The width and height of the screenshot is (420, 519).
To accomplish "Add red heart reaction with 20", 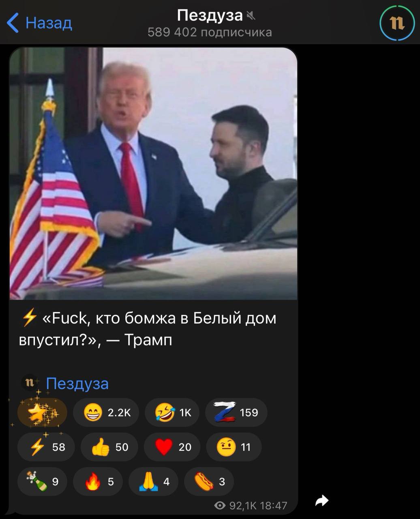I will point(172,447).
